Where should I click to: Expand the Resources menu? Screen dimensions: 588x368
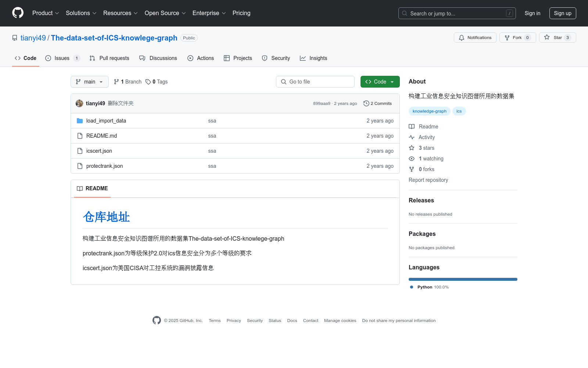pos(121,13)
